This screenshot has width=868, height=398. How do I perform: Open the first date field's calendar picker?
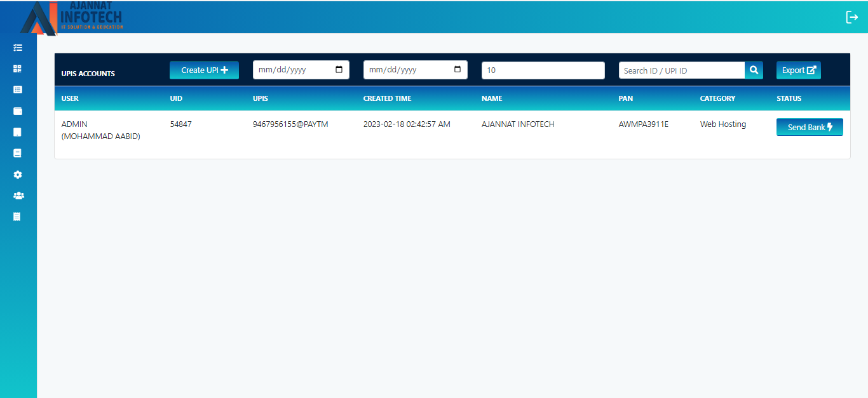point(339,70)
